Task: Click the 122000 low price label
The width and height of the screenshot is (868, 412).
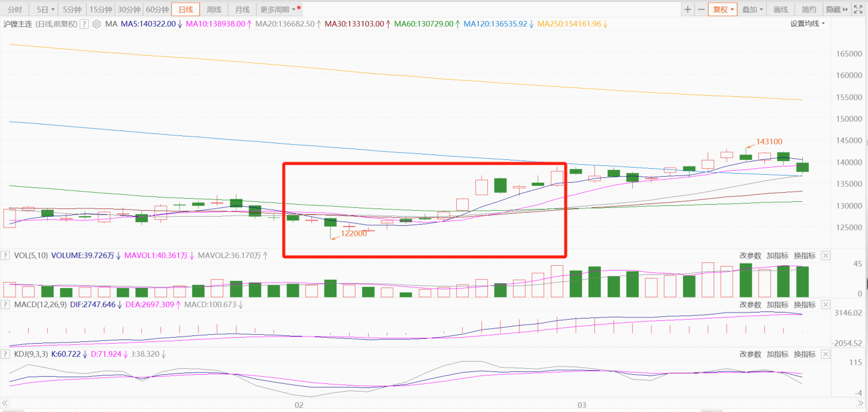Action: pyautogui.click(x=354, y=234)
